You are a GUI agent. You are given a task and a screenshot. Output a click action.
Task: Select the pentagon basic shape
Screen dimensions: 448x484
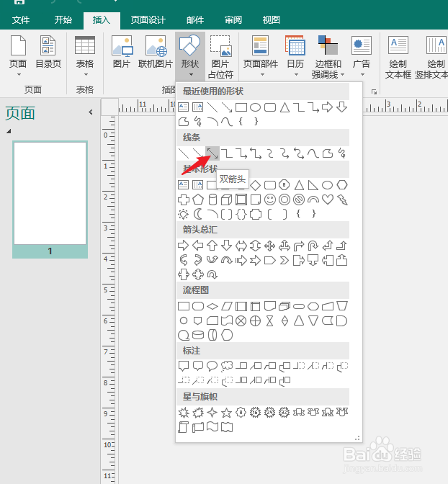tap(198, 200)
